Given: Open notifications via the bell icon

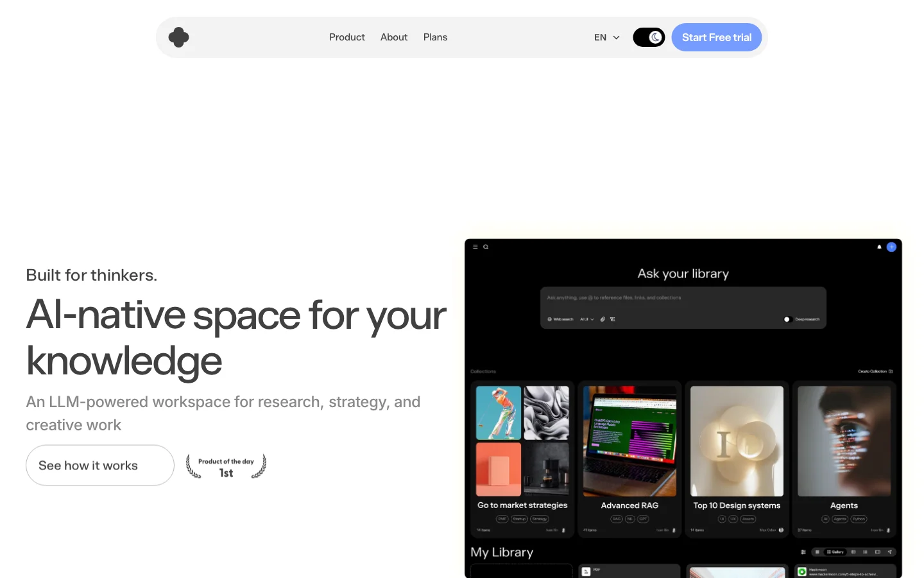Looking at the screenshot, I should [879, 247].
